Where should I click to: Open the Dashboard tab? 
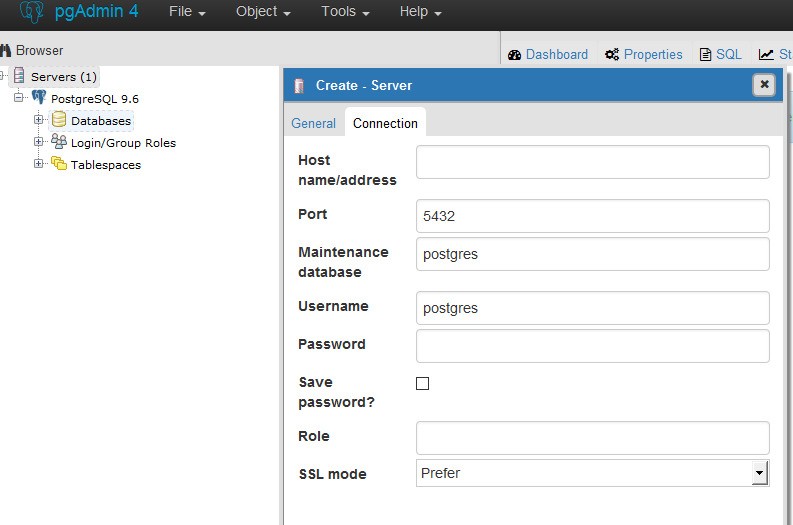pos(548,54)
